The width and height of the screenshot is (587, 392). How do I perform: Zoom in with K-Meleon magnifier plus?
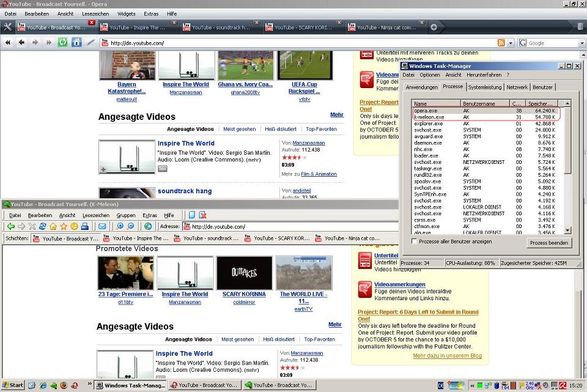pyautogui.click(x=120, y=226)
